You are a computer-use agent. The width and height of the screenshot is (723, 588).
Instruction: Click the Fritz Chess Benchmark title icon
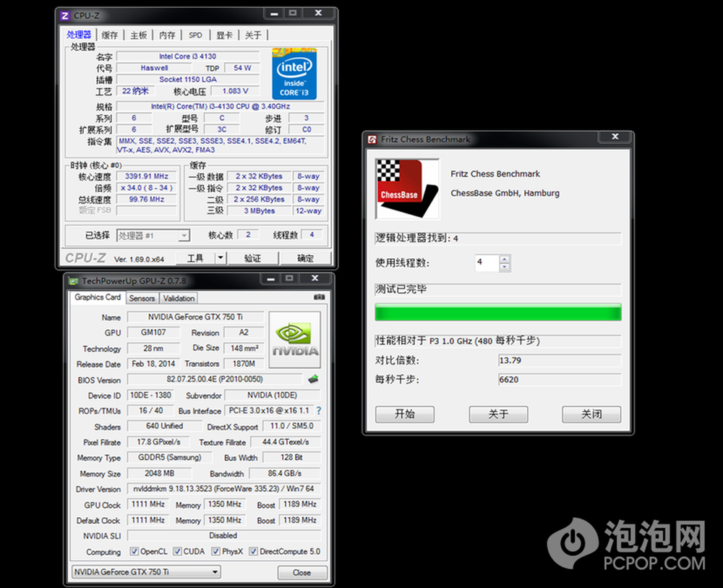[372, 140]
